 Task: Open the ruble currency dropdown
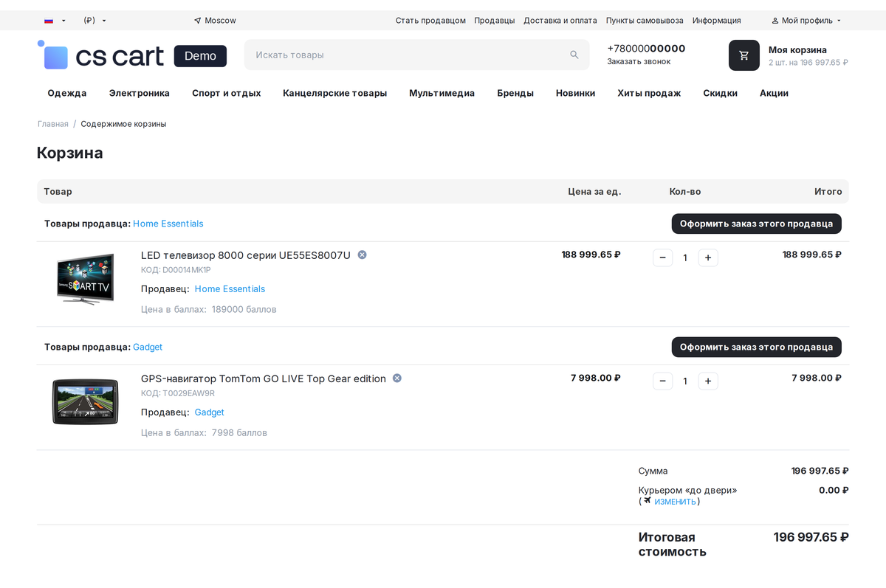[95, 21]
